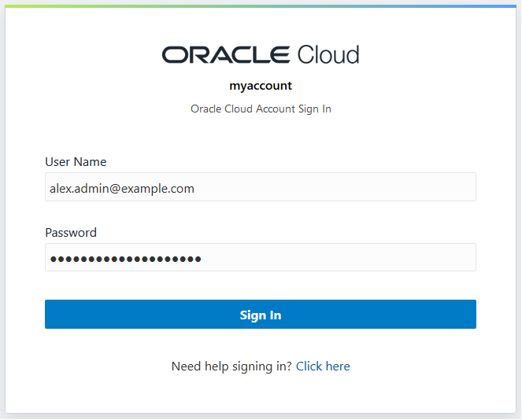Image resolution: width=522 pixels, height=420 pixels.
Task: Click the blue Sign In button
Action: click(261, 315)
